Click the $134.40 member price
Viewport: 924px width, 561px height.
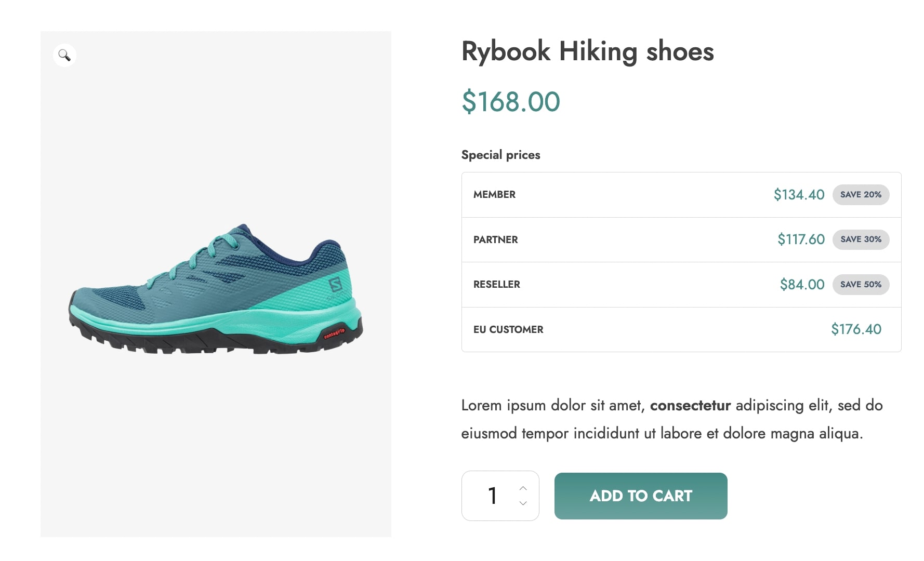799,195
